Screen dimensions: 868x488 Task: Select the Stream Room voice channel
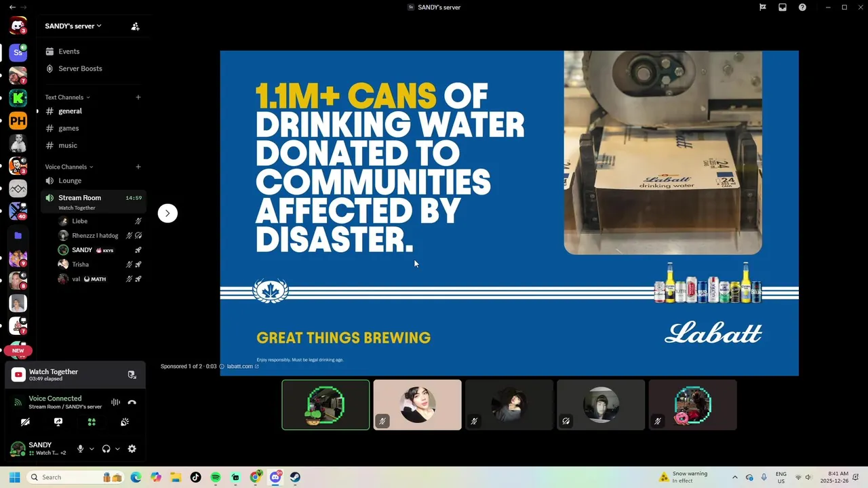coord(93,201)
